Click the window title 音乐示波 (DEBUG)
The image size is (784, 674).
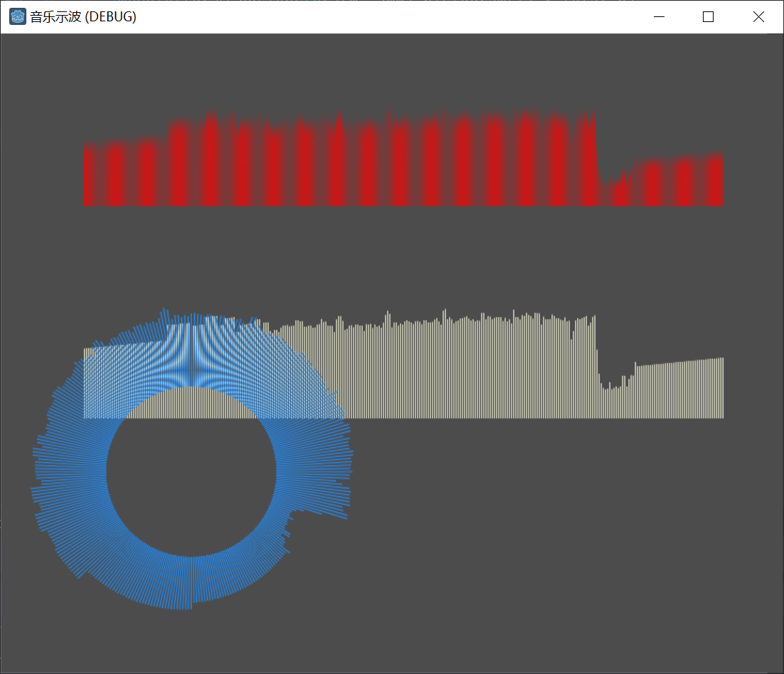(x=83, y=17)
